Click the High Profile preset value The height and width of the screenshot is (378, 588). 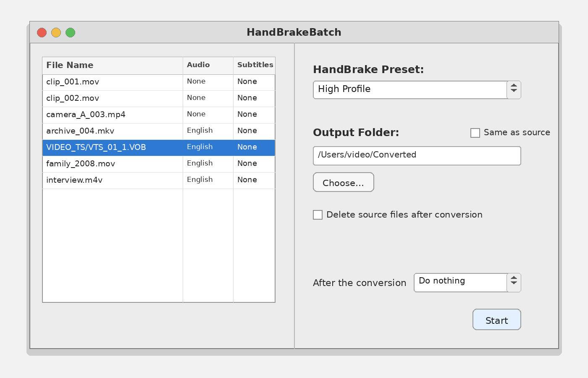[344, 89]
